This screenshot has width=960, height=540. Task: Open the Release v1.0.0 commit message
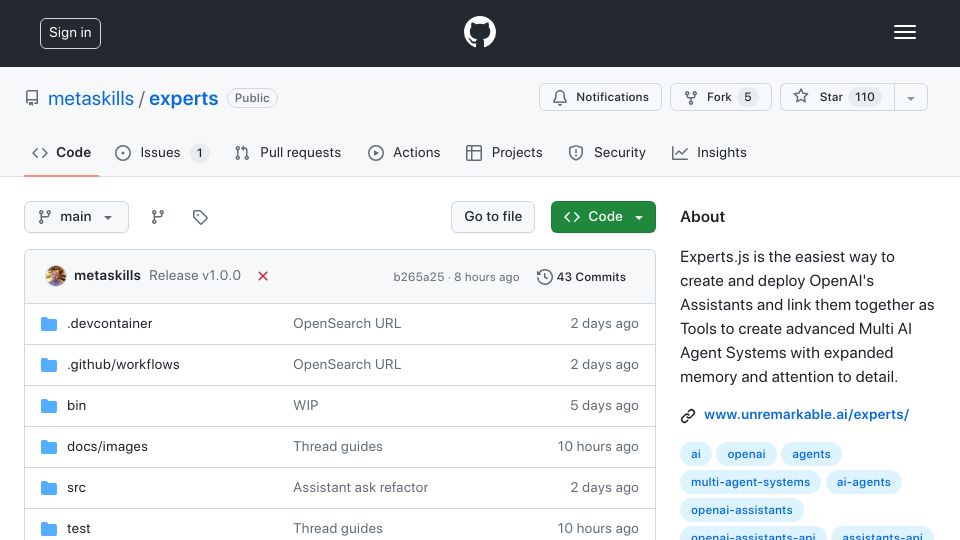click(x=195, y=276)
